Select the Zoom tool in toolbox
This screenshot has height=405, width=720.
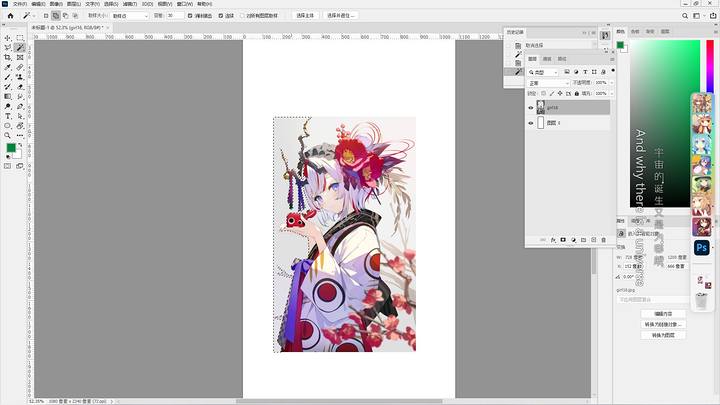pyautogui.click(x=8, y=135)
